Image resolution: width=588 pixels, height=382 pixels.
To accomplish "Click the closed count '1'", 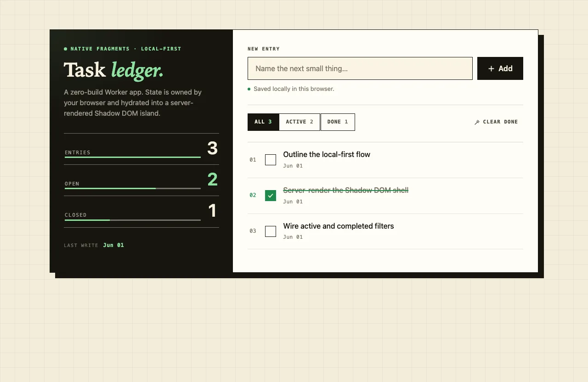I will point(212,210).
